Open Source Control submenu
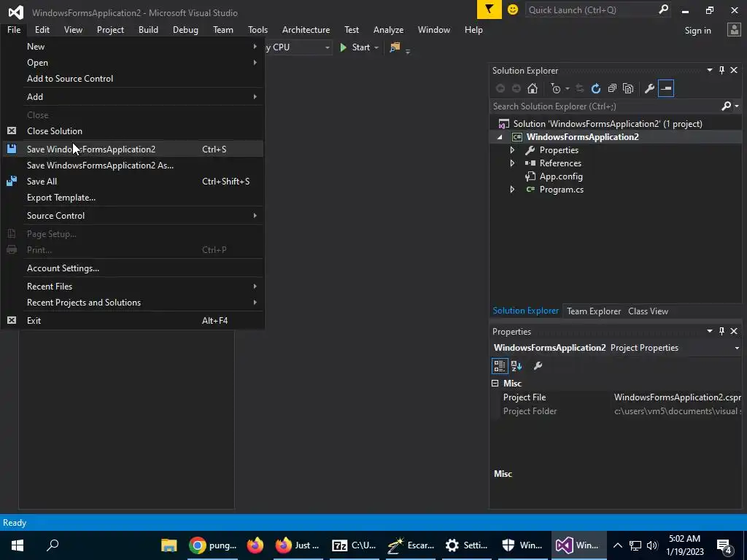This screenshot has width=747, height=560. tap(133, 216)
